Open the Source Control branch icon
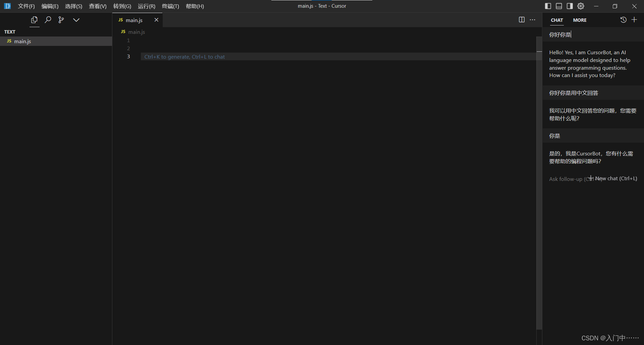Viewport: 644px width, 345px height. coord(61,20)
